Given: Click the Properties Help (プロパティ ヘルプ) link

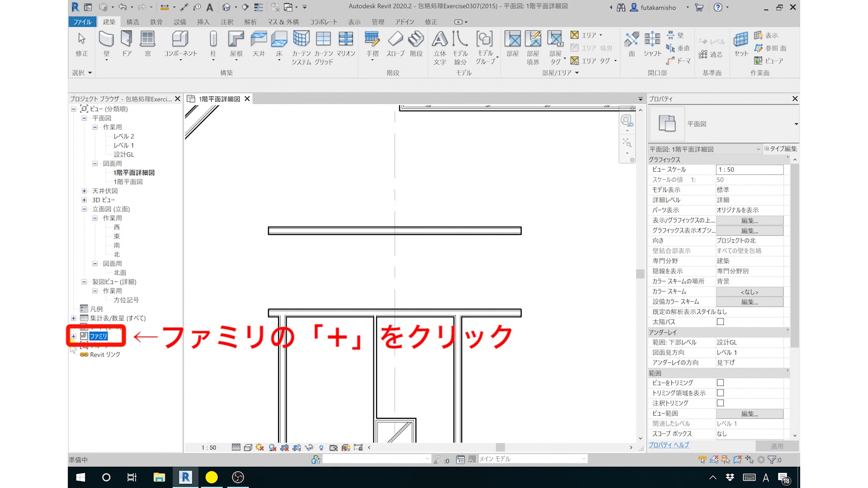Looking at the screenshot, I should pos(669,445).
